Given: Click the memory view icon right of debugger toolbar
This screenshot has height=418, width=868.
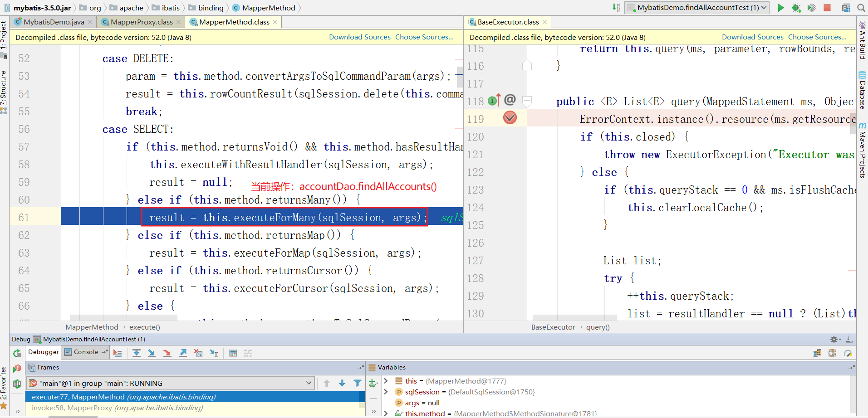Looking at the screenshot, I should point(832,354).
